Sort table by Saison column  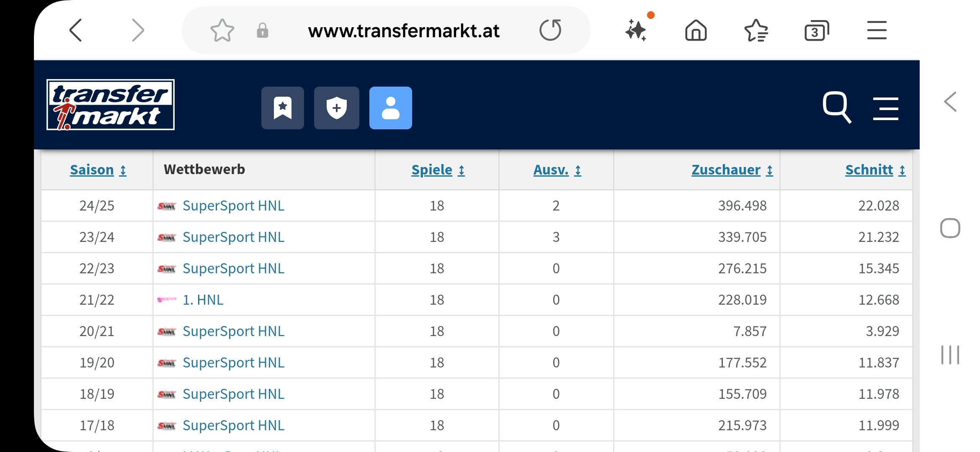pyautogui.click(x=98, y=170)
